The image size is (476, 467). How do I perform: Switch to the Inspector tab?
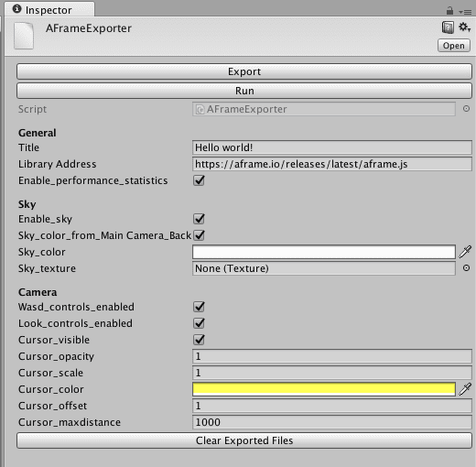coord(49,9)
